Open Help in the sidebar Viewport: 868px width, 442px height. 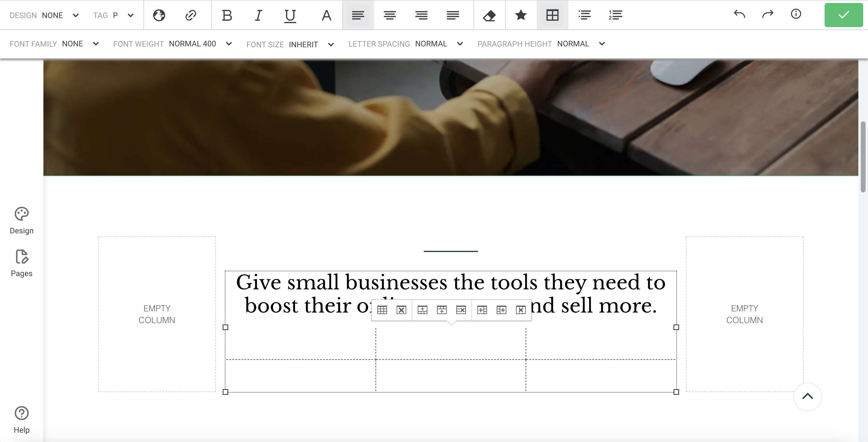point(22,420)
